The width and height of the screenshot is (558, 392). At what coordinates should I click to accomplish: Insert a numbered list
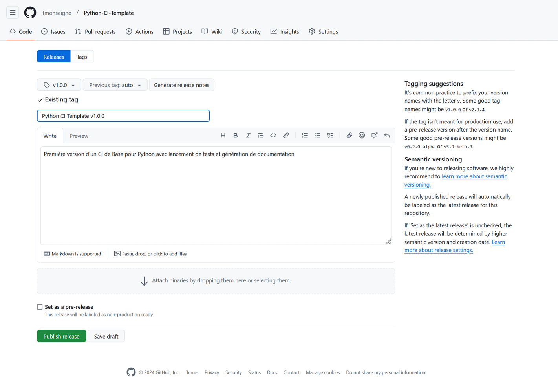click(305, 136)
